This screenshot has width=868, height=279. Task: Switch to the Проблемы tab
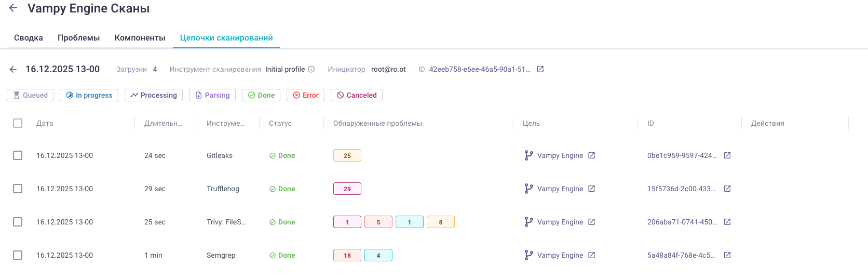78,38
